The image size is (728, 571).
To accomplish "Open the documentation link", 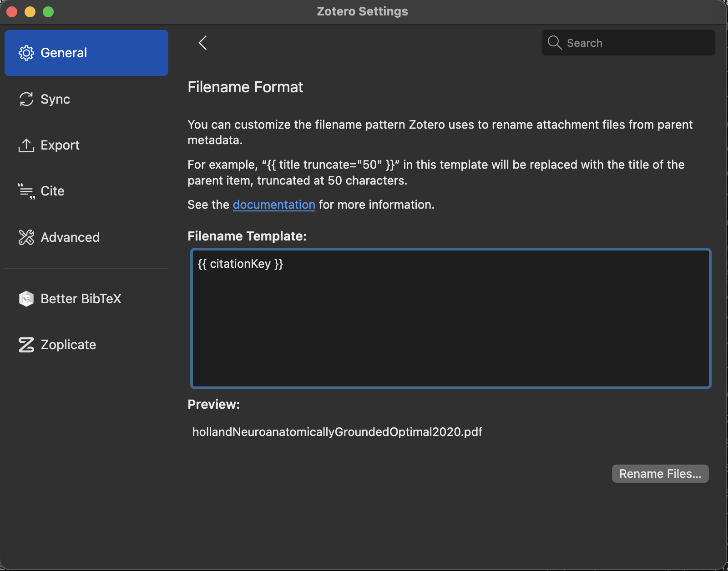I will pyautogui.click(x=274, y=205).
